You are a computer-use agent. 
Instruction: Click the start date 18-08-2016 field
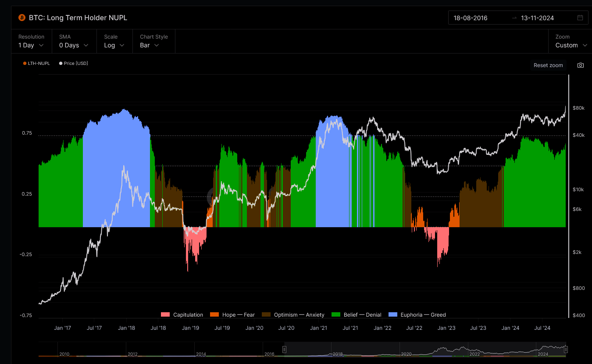(x=471, y=18)
